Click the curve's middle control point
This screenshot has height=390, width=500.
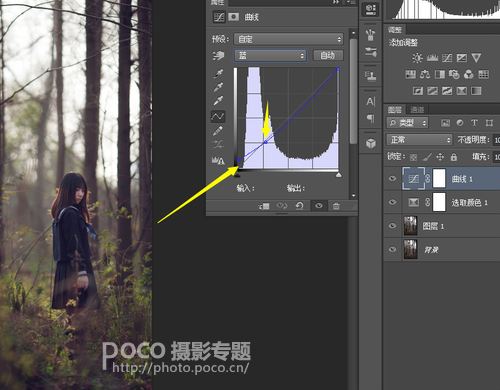[x=266, y=142]
